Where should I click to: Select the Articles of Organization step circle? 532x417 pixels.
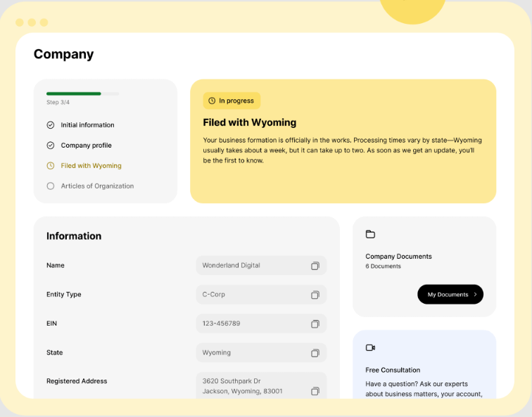(x=51, y=186)
